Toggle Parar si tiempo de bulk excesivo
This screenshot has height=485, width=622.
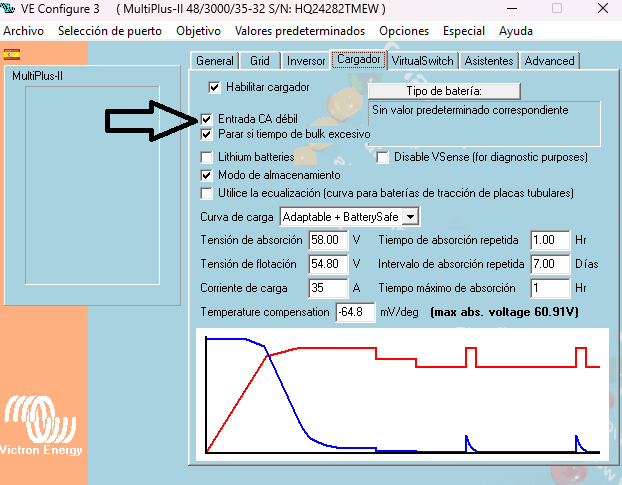pos(206,134)
